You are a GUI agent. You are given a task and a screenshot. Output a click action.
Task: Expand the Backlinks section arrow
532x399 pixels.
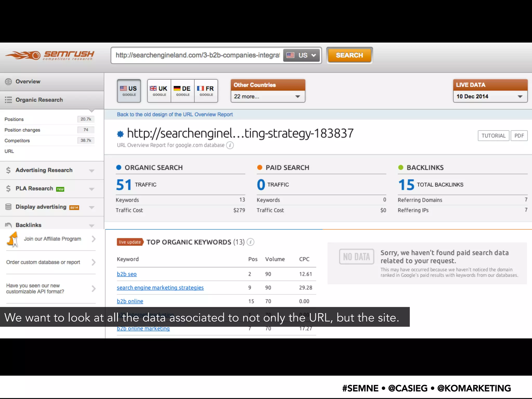[x=91, y=225]
